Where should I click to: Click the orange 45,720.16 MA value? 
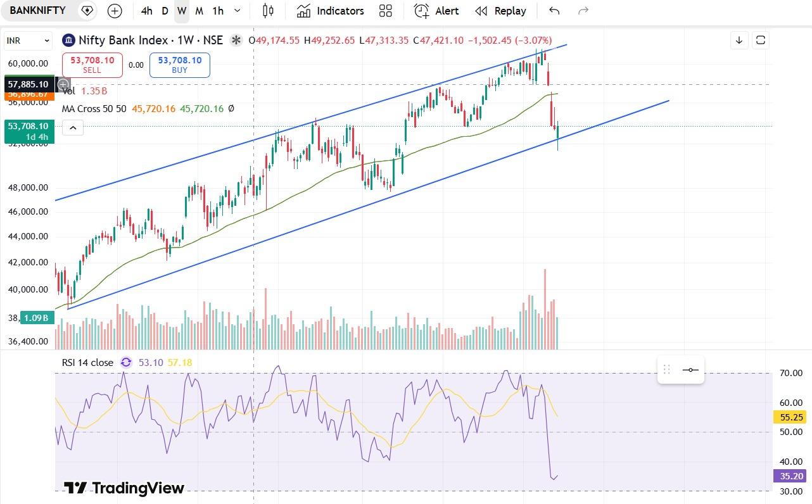[153, 109]
